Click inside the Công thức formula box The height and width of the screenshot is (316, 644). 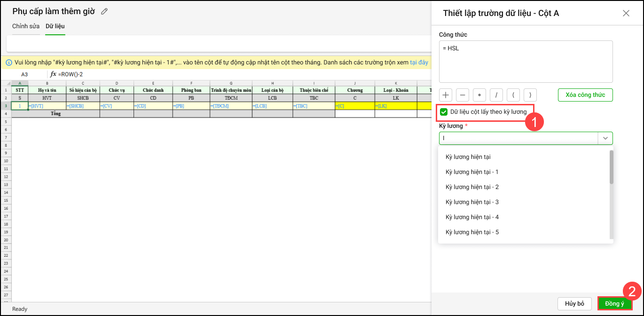pos(526,62)
